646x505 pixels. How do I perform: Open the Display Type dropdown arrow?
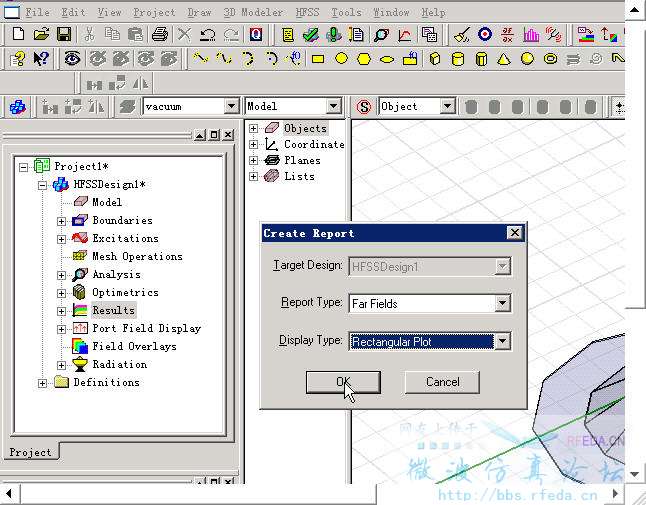(x=502, y=341)
